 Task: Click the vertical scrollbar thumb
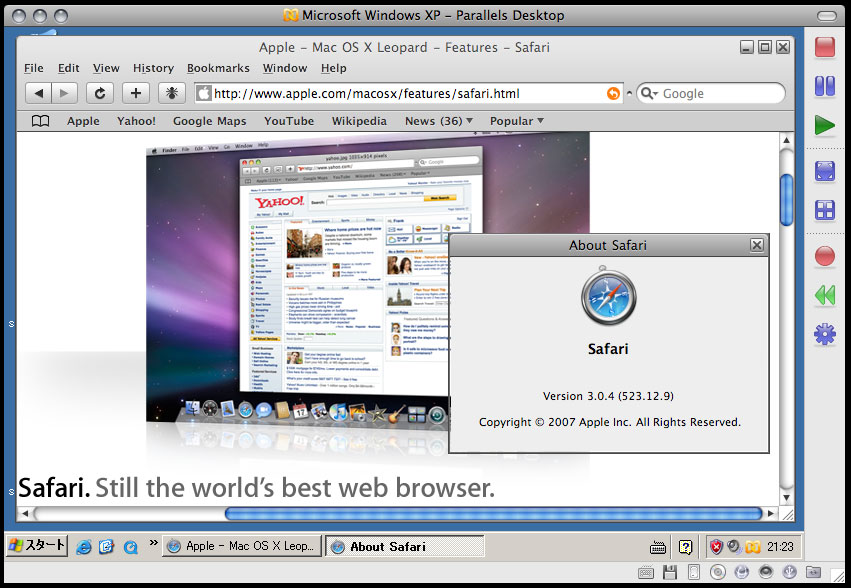786,199
